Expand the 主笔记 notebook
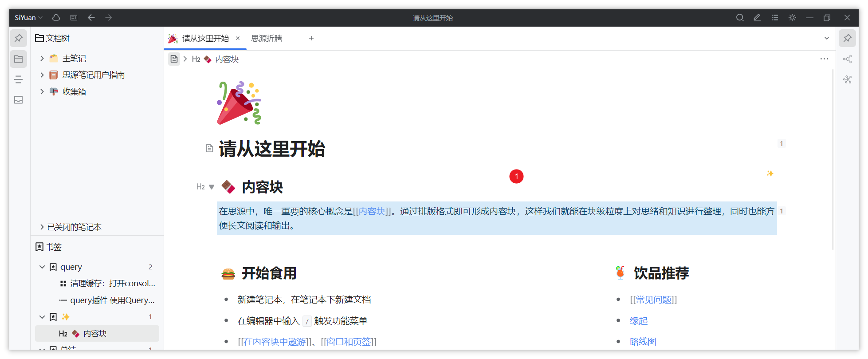Screen dimensions: 868x359 pos(42,58)
